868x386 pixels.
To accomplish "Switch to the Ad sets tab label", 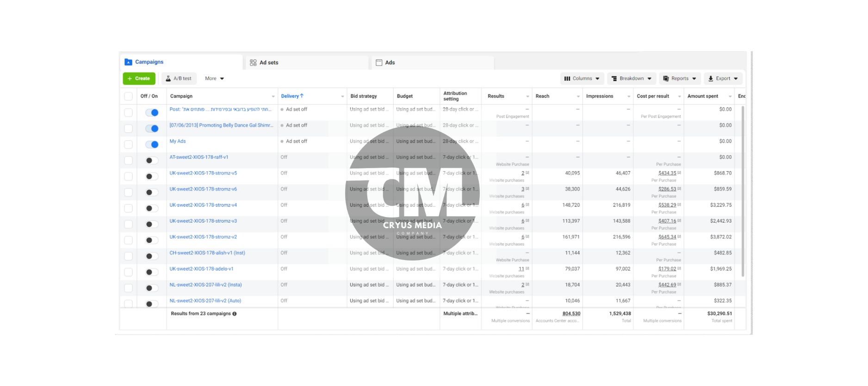I will point(269,62).
